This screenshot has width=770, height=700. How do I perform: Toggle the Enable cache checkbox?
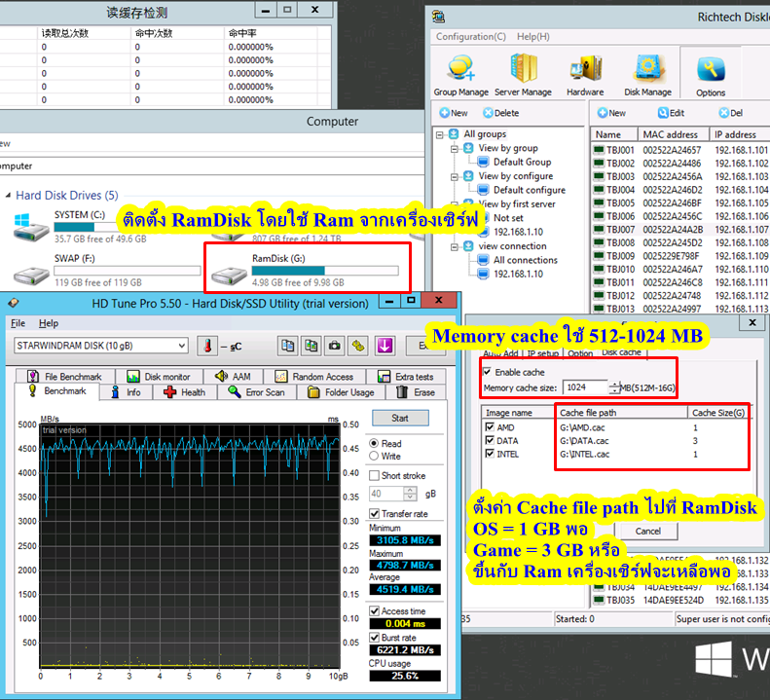(x=487, y=371)
